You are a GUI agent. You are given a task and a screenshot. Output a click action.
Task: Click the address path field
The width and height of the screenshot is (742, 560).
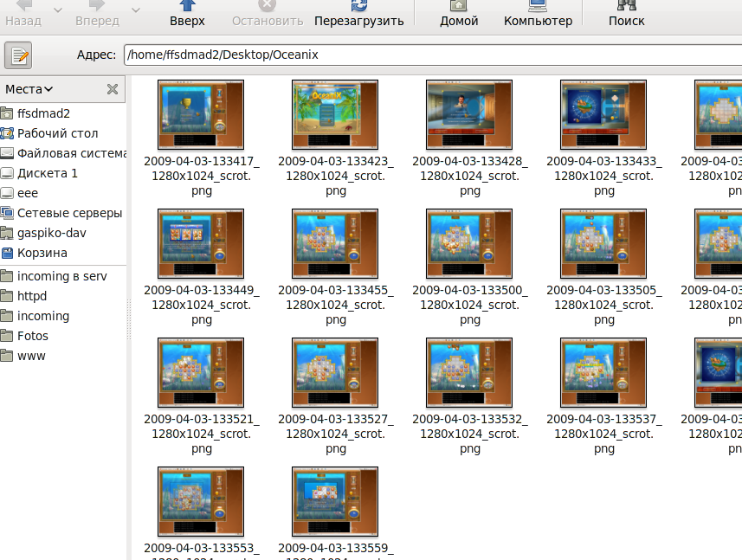tap(433, 55)
